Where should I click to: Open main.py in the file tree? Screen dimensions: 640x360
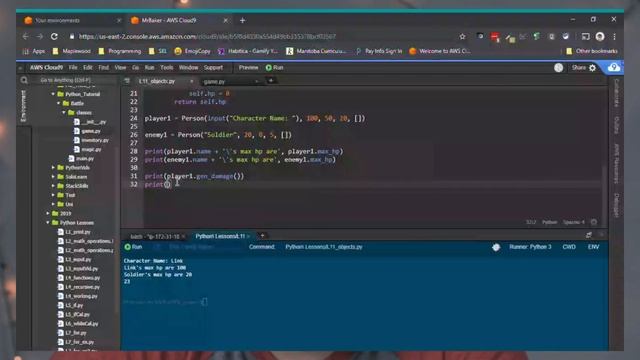coord(84,158)
